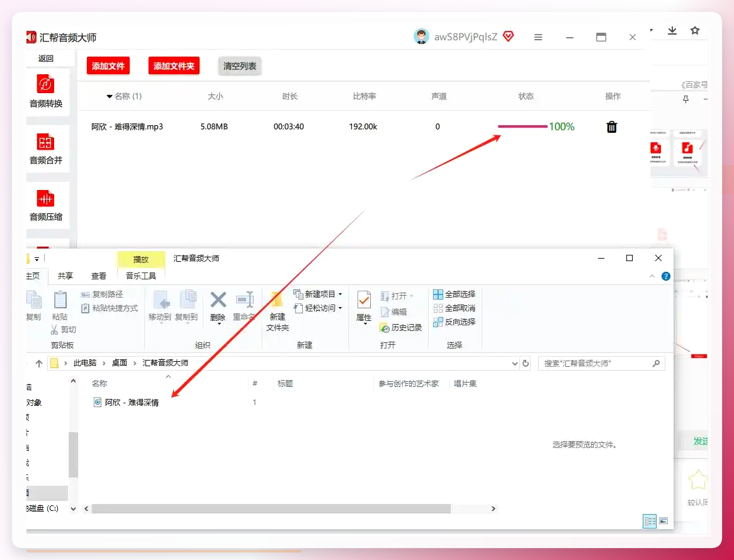Expand the 打开 dropdown in ribbon
The height and width of the screenshot is (560, 734).
tap(412, 296)
